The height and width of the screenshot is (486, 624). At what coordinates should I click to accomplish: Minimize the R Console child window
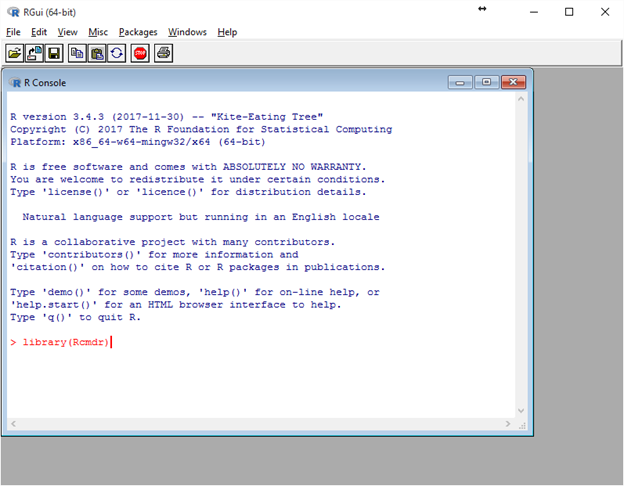(x=461, y=82)
